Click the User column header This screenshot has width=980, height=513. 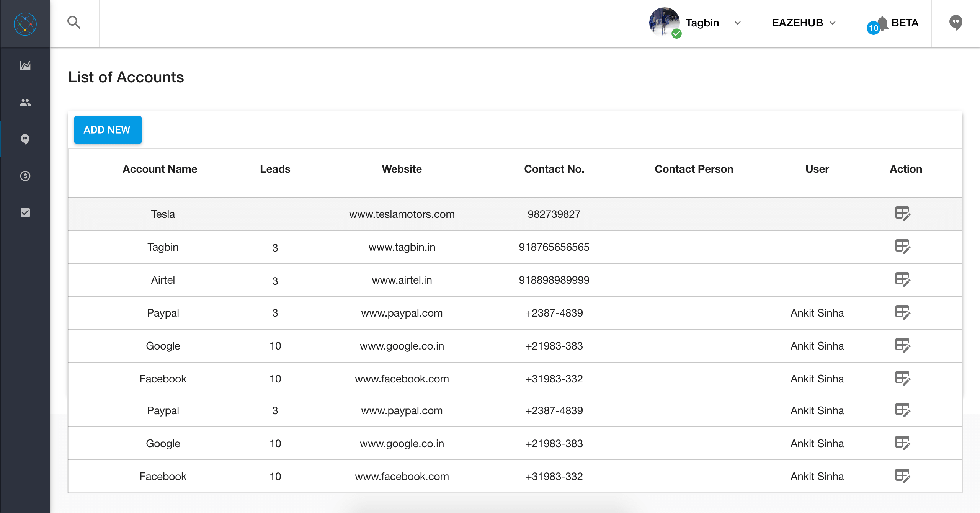tap(817, 169)
